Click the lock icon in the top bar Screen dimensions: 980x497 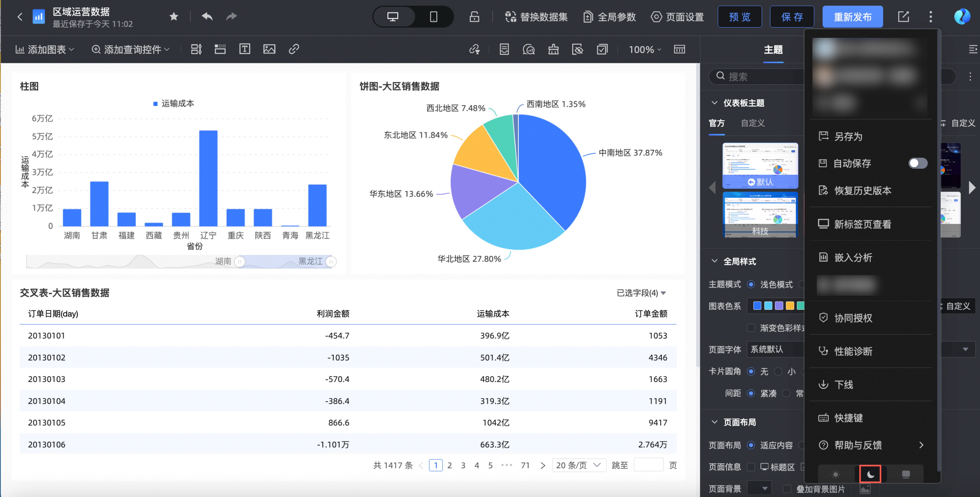(474, 17)
